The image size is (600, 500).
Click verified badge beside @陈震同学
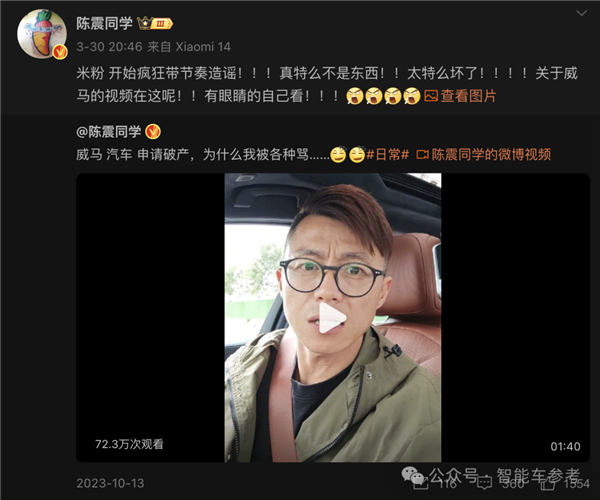[x=153, y=132]
